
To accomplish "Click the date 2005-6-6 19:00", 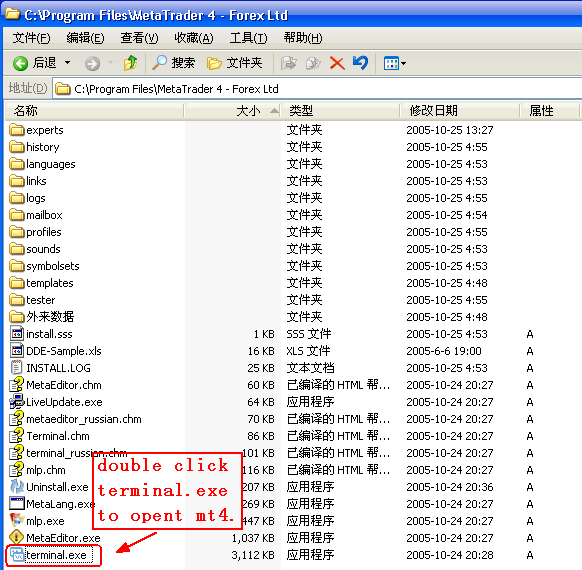I will coord(444,351).
